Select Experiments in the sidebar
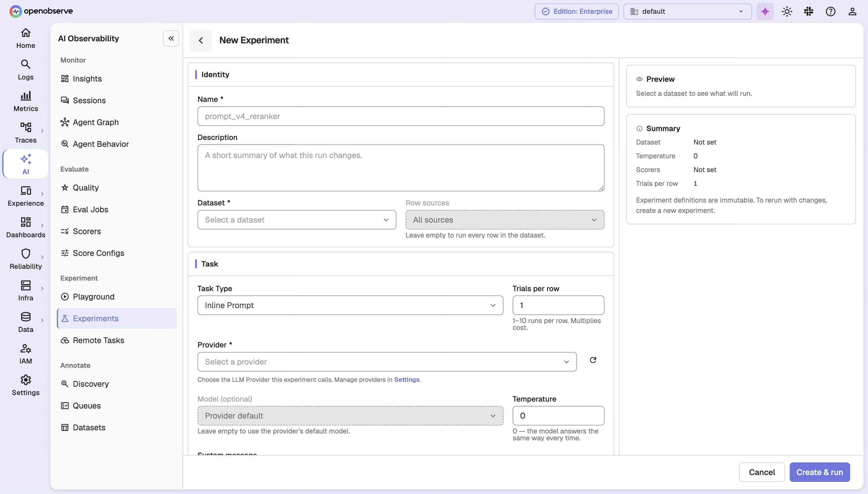Image resolution: width=868 pixels, height=494 pixels. tap(117, 318)
